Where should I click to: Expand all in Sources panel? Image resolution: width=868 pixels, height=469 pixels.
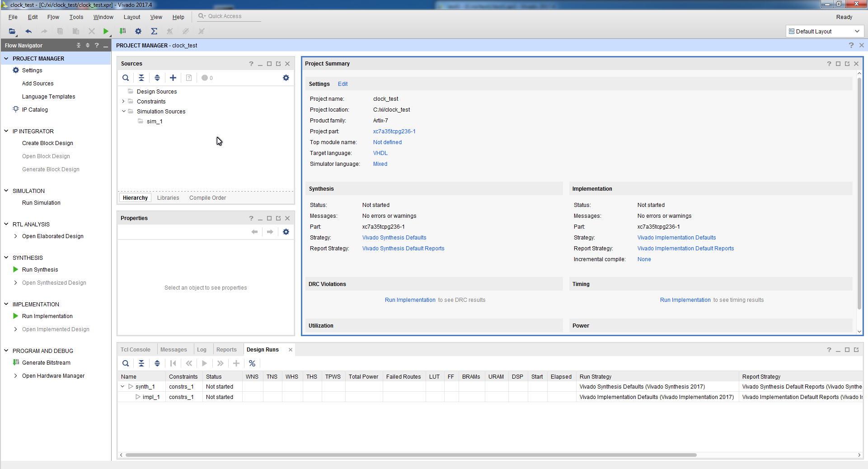[157, 78]
